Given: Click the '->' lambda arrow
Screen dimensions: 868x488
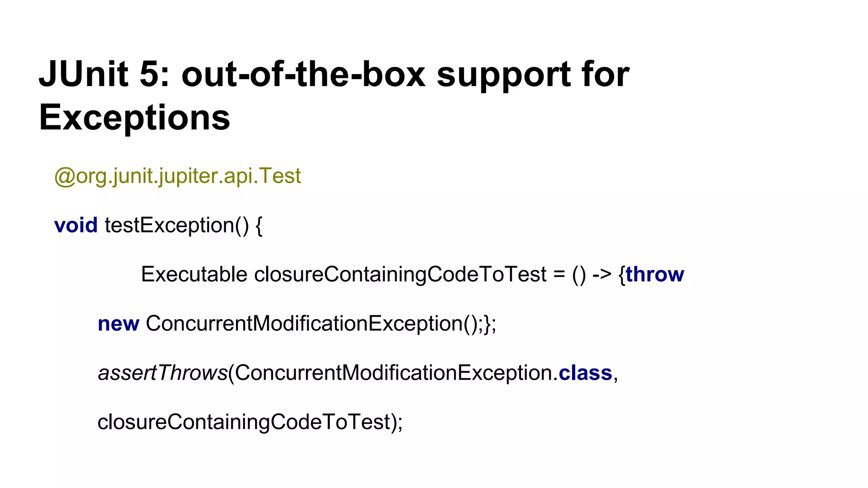Looking at the screenshot, I should pos(602,274).
